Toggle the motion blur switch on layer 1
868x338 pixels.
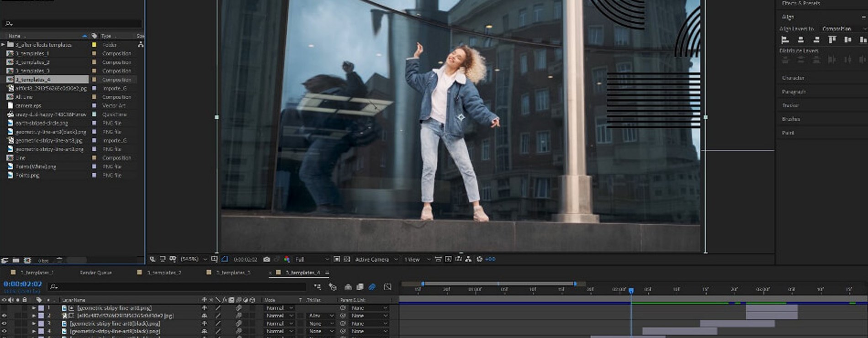point(238,308)
